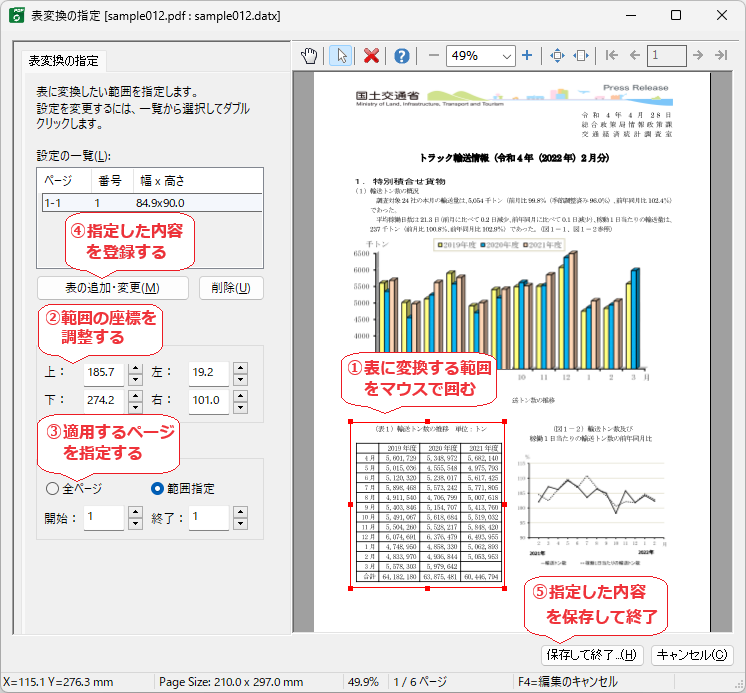Screen dimensions: 746x693
Task: Switch to the 表変換の指定 tab
Action: (62, 60)
